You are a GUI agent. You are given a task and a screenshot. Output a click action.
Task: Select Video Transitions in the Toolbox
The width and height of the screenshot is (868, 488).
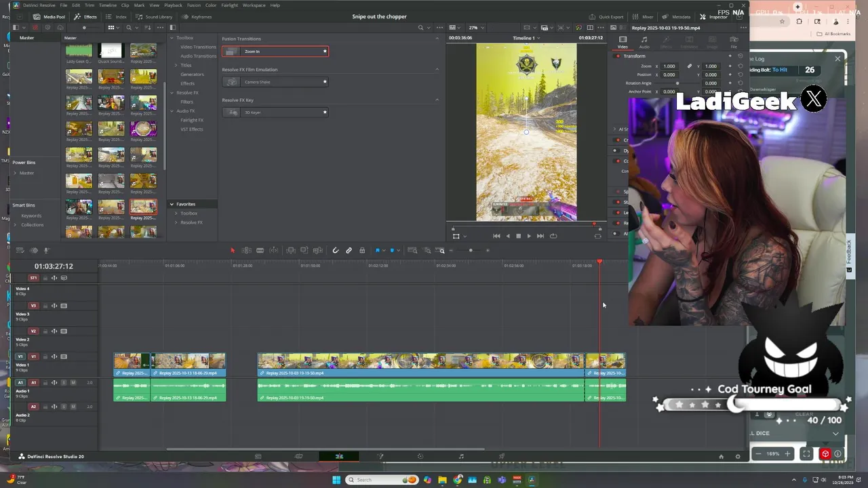198,47
